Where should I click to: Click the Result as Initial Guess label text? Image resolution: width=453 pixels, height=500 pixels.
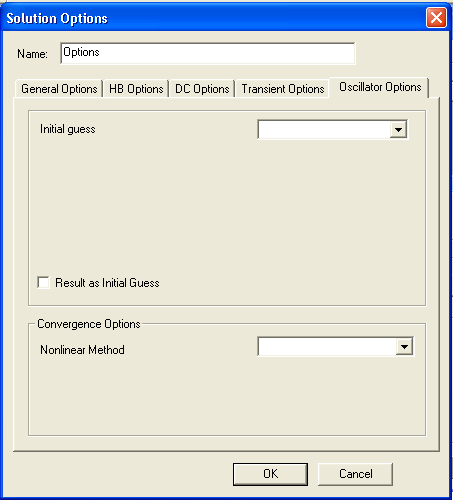click(x=107, y=283)
